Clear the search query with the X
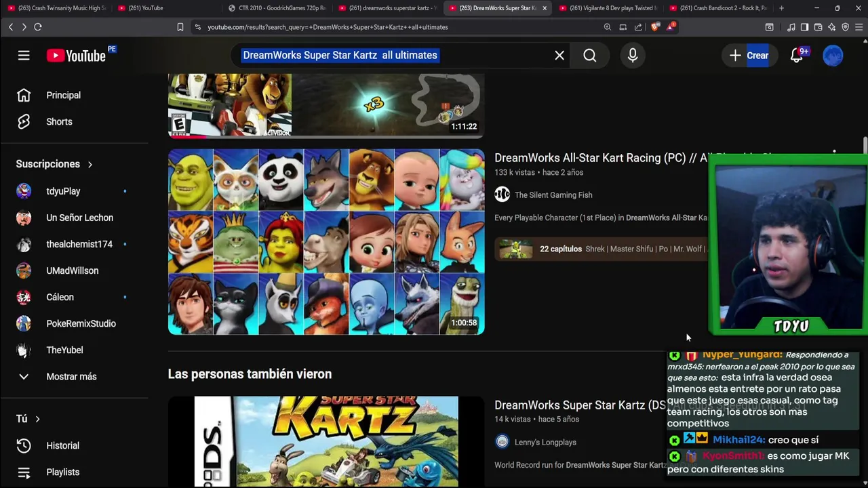 pos(559,56)
